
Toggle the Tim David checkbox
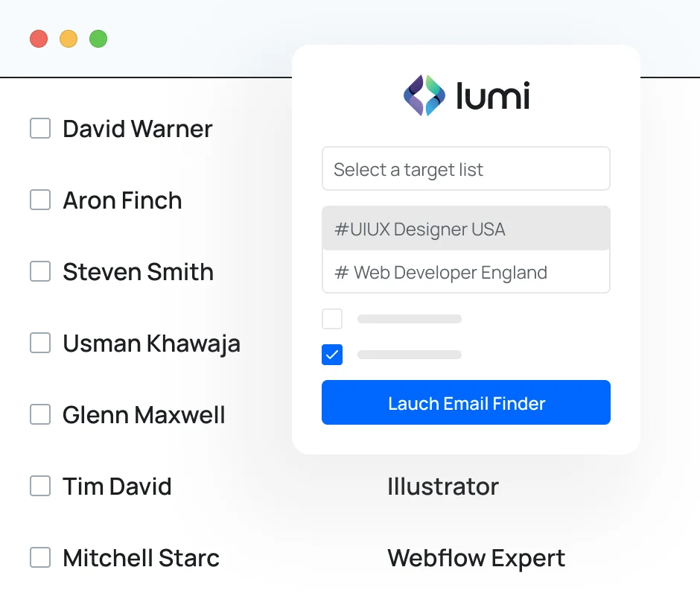[x=40, y=486]
